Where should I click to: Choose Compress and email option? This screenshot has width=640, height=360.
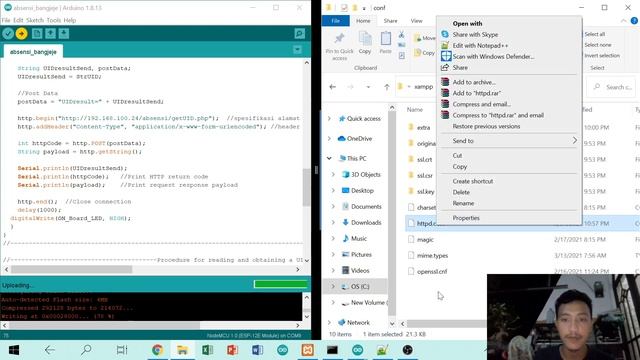[x=481, y=104]
